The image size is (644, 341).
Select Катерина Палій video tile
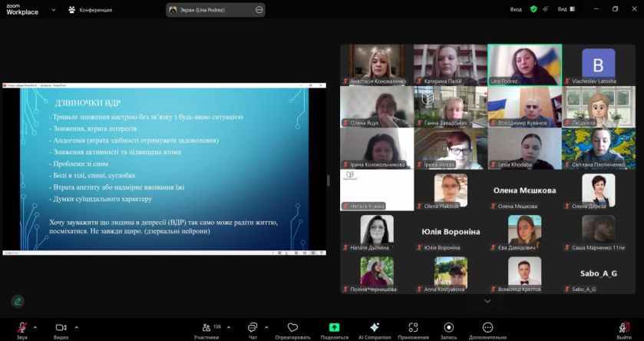[x=451, y=65]
